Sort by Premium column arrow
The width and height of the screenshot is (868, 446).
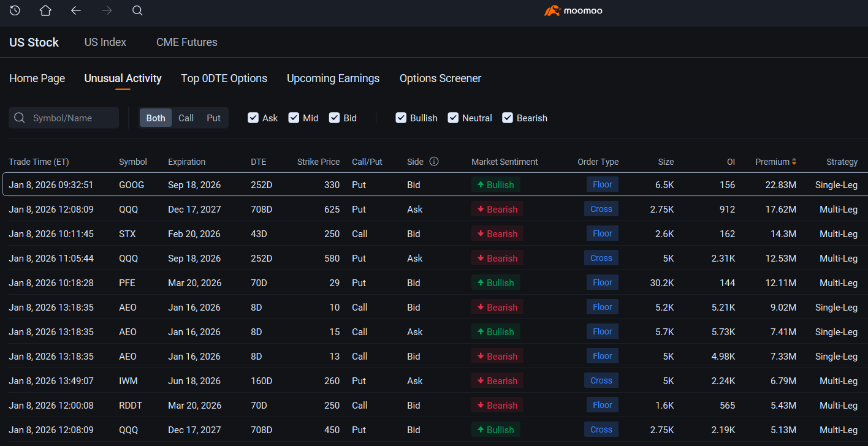click(x=794, y=162)
